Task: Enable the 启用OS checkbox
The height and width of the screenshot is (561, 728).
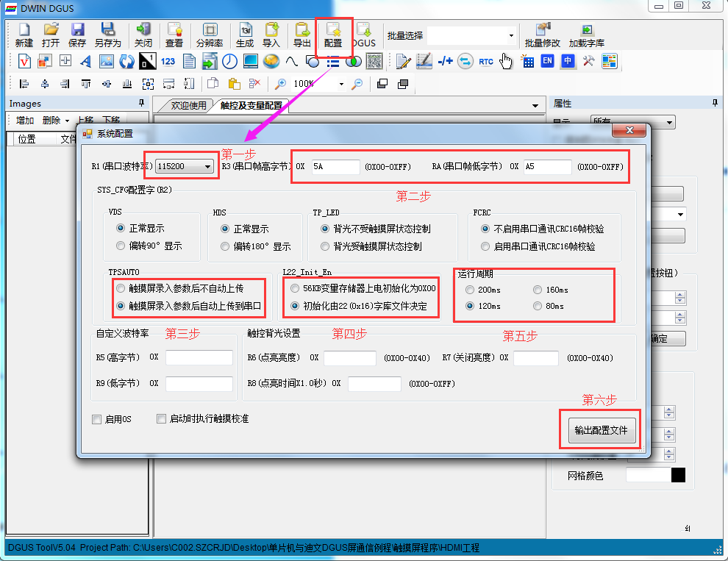Action: (x=97, y=419)
